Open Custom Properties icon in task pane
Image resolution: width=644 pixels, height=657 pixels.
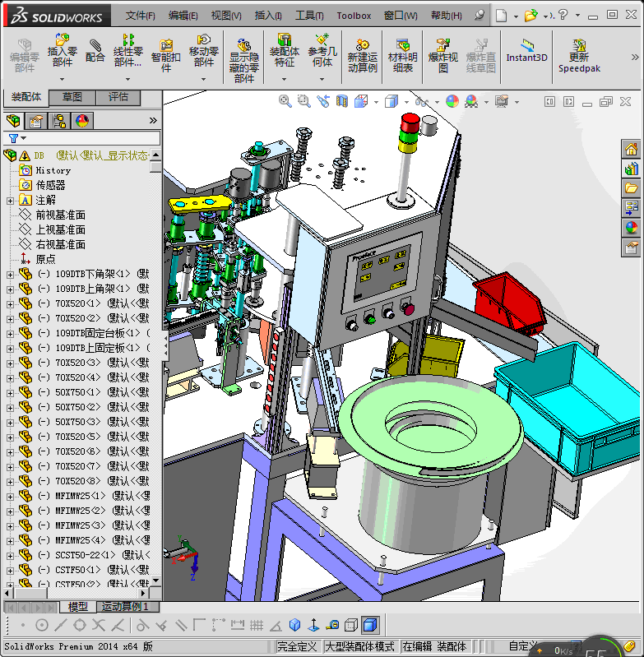pos(631,248)
